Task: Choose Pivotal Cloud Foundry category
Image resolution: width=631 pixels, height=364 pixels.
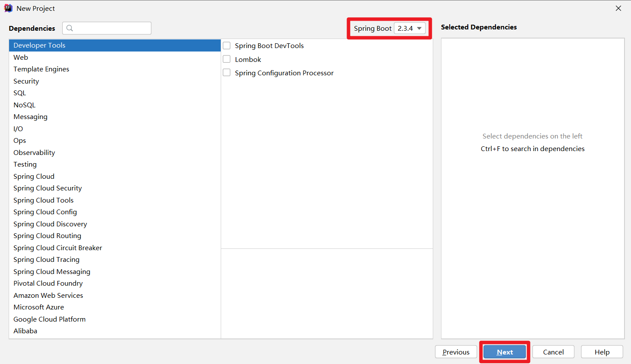Action: point(115,283)
